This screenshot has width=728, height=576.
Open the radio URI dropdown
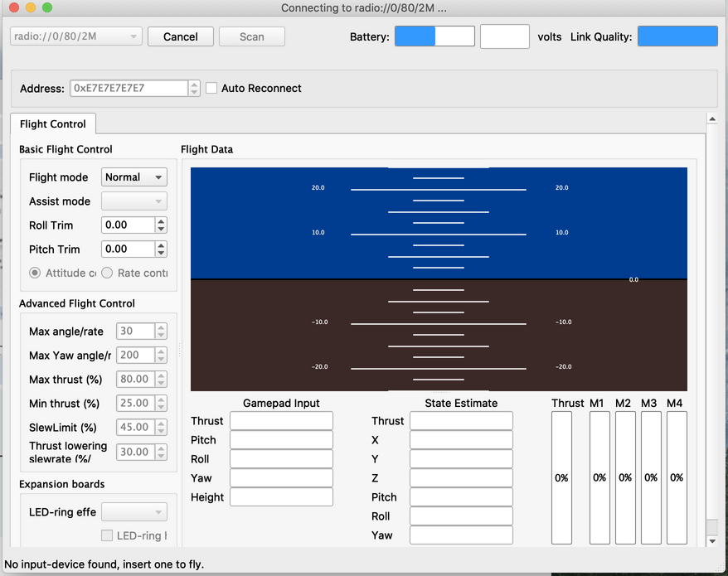(76, 36)
